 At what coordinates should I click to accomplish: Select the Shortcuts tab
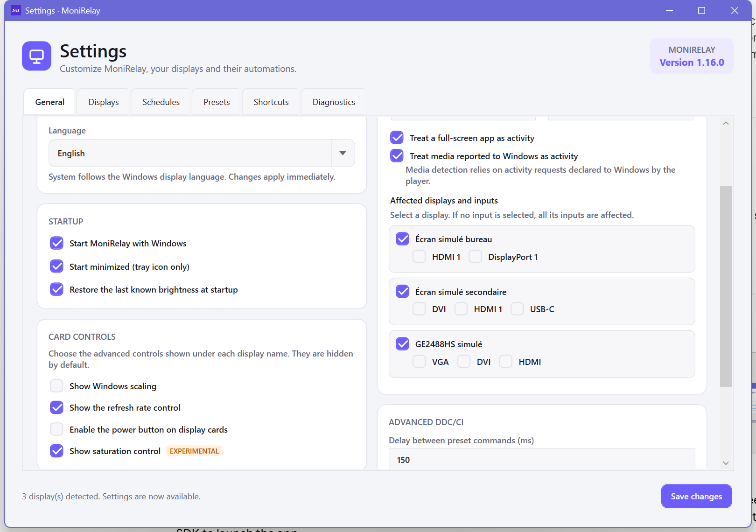[271, 102]
